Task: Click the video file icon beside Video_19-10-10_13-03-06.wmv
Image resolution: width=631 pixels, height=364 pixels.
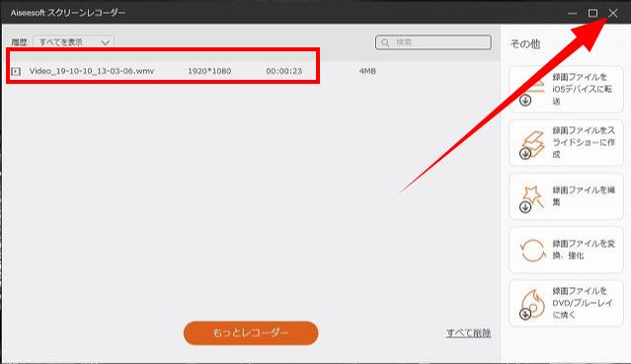Action: [x=16, y=72]
